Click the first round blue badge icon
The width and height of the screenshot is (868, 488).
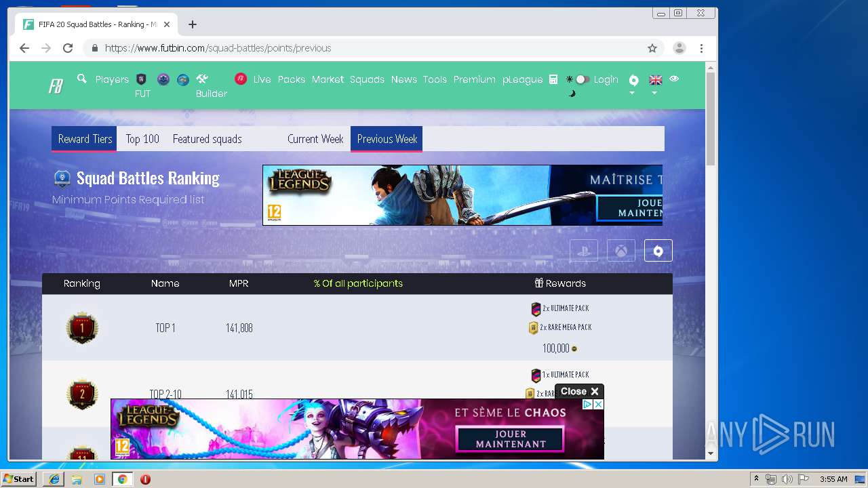pyautogui.click(x=163, y=79)
